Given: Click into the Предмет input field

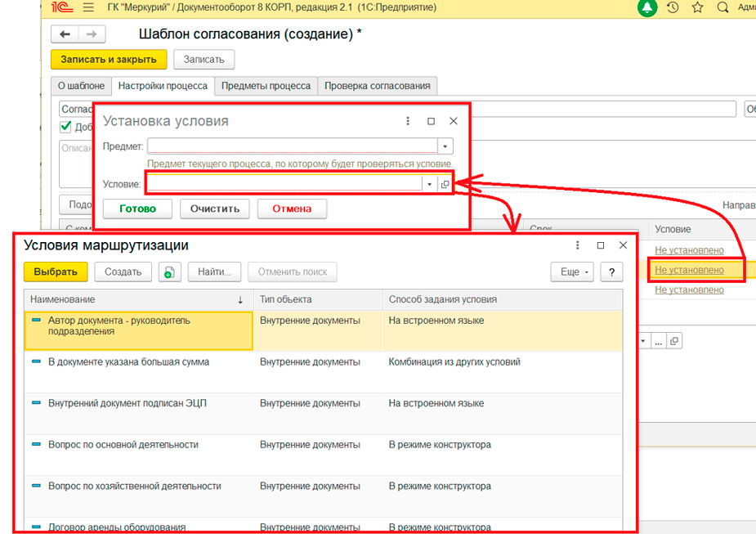Looking at the screenshot, I should click(x=293, y=146).
